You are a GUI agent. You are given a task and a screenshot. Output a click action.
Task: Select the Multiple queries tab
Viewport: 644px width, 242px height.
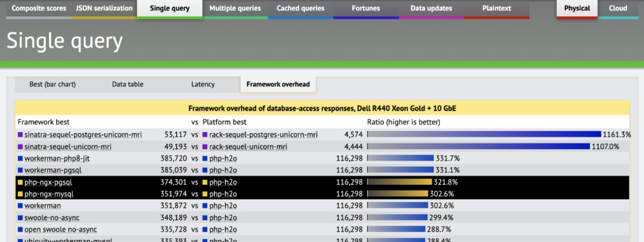(x=235, y=9)
